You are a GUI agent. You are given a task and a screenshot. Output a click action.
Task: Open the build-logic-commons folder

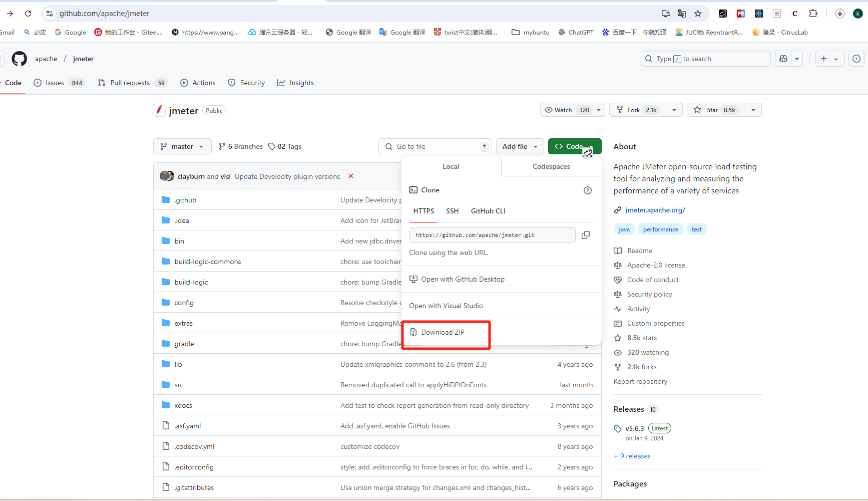(208, 262)
